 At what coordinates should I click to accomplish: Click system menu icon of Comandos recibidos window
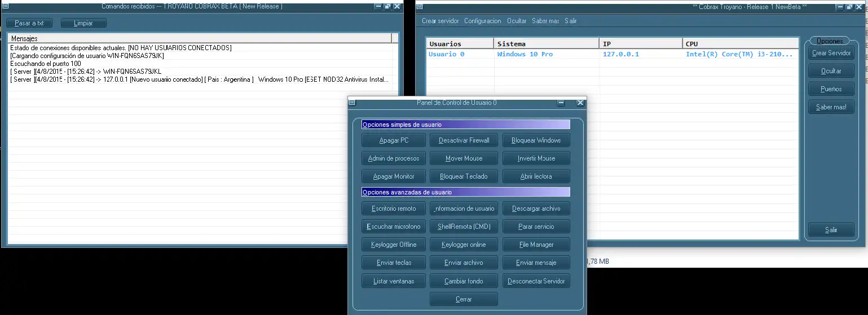click(x=5, y=6)
